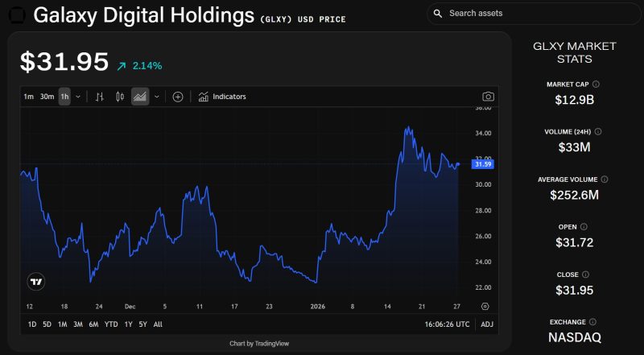The height and width of the screenshot is (355, 644).
Task: Click the Market Cap info icon
Action: point(597,84)
